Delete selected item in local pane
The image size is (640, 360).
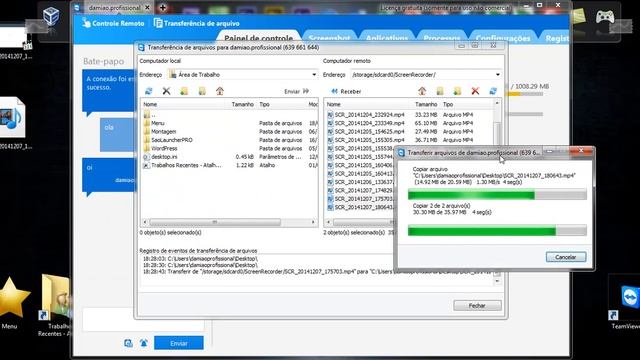click(166, 91)
